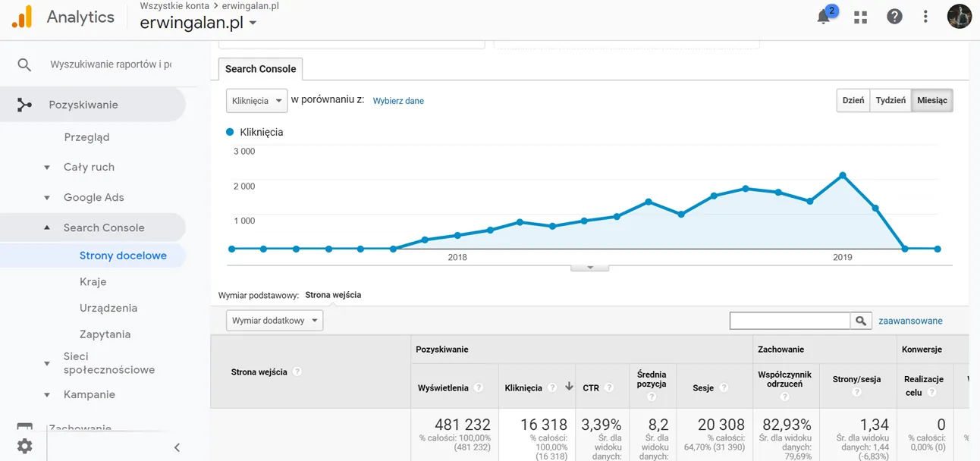Click the report search magnifier icon

[24, 64]
